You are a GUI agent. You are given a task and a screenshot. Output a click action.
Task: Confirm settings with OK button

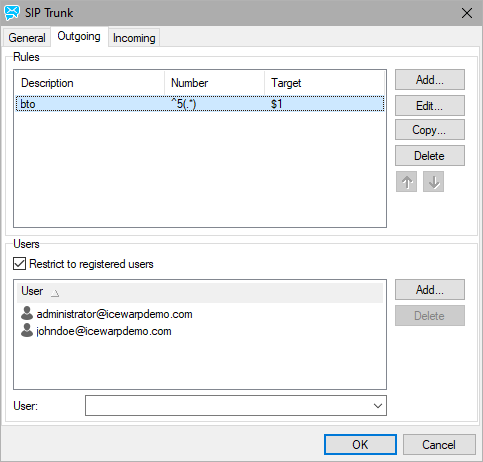pos(360,445)
